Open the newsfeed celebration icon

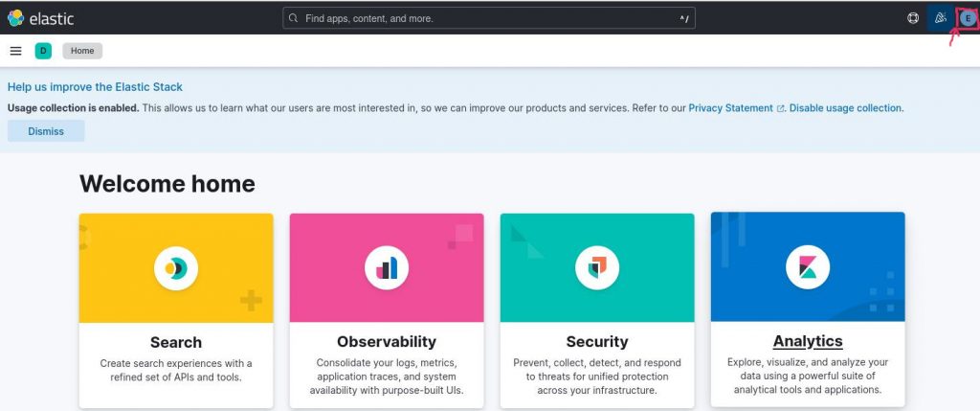point(941,18)
